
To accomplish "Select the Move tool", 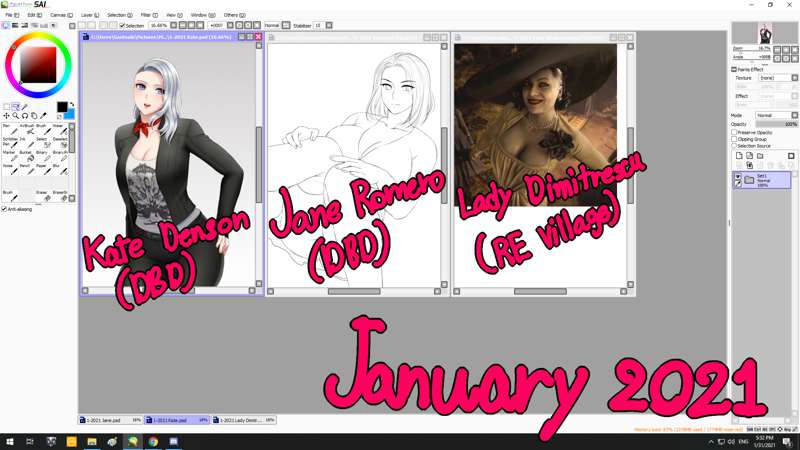I will [8, 115].
